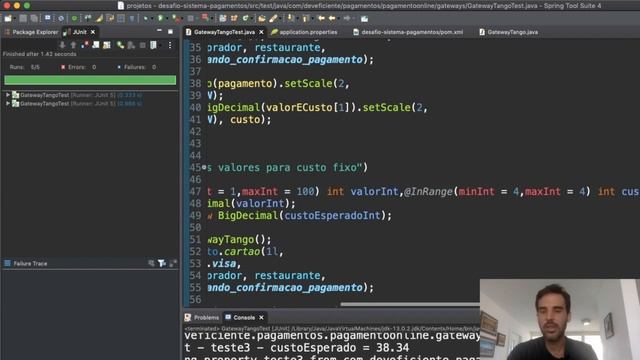Open dropdown arrow next to New icon
The image size is (640, 360).
[14, 19]
